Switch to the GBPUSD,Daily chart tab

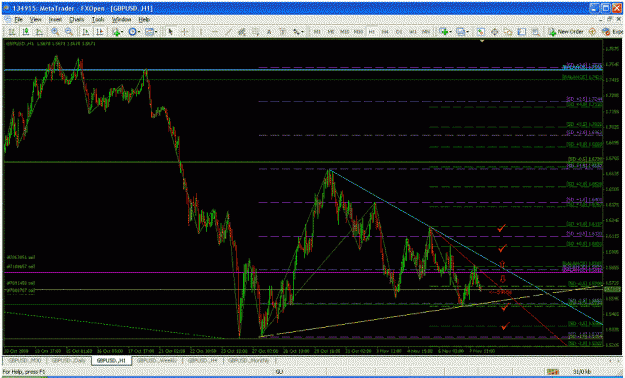(x=69, y=361)
